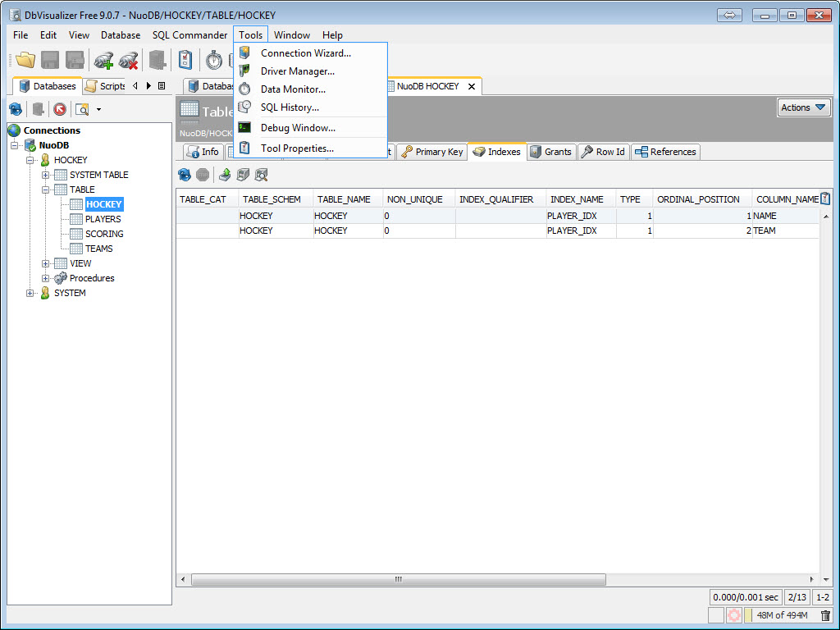The image size is (840, 630).
Task: Click the gray database icon beside the tree refresh icon
Action: 38,110
